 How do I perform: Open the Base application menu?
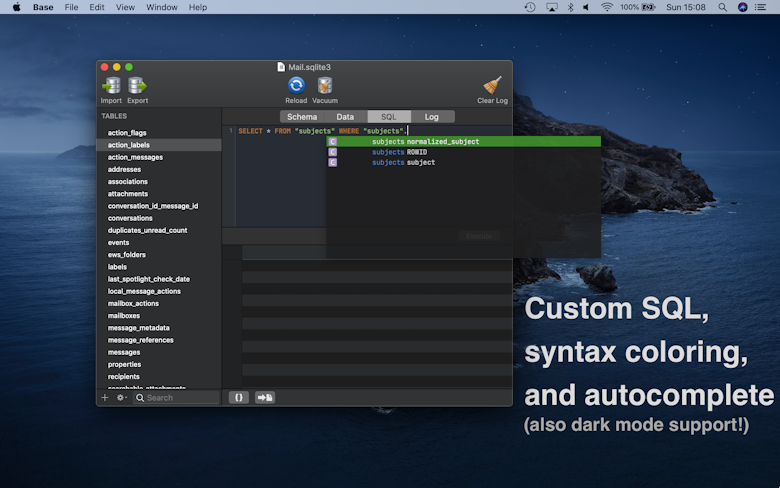click(x=43, y=7)
